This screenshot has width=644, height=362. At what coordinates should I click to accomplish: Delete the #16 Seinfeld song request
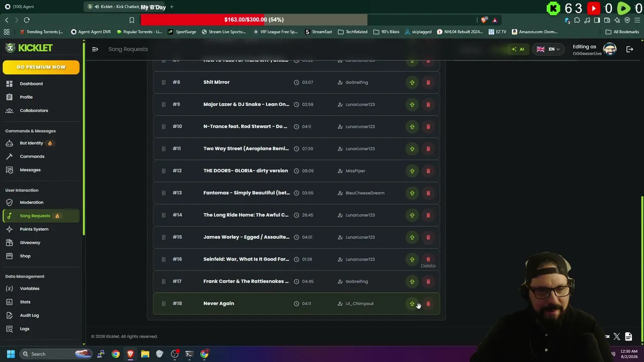[428, 259]
